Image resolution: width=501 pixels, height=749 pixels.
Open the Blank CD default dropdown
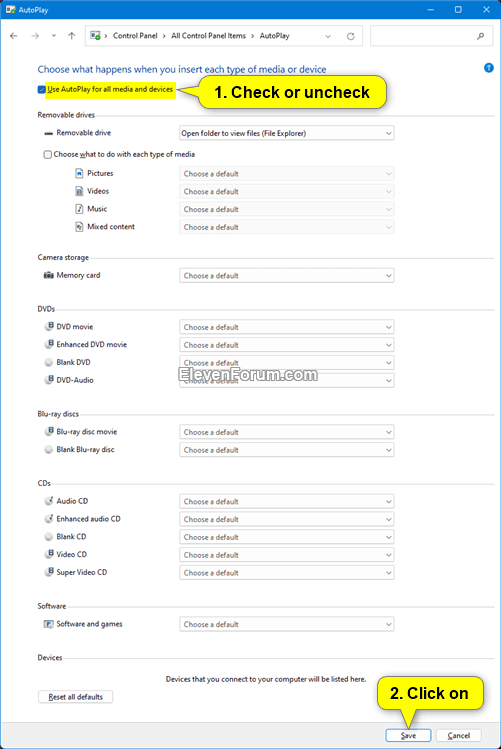(x=287, y=537)
